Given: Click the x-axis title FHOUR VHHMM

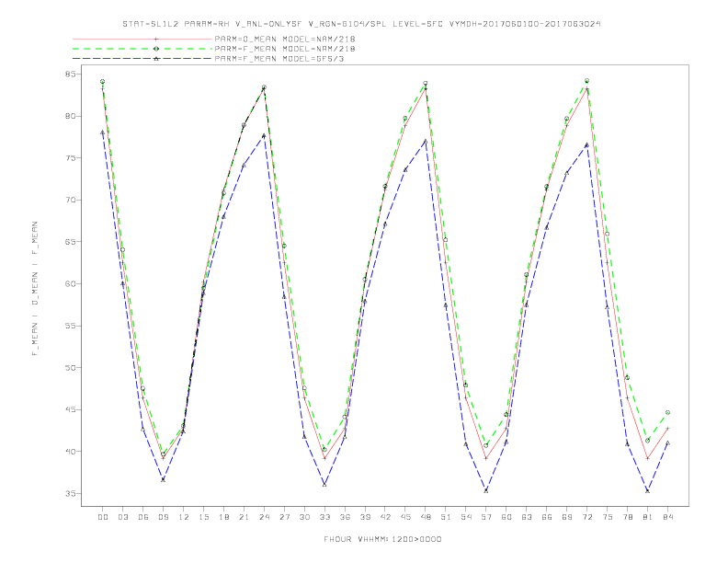Looking at the screenshot, I should click(382, 539).
